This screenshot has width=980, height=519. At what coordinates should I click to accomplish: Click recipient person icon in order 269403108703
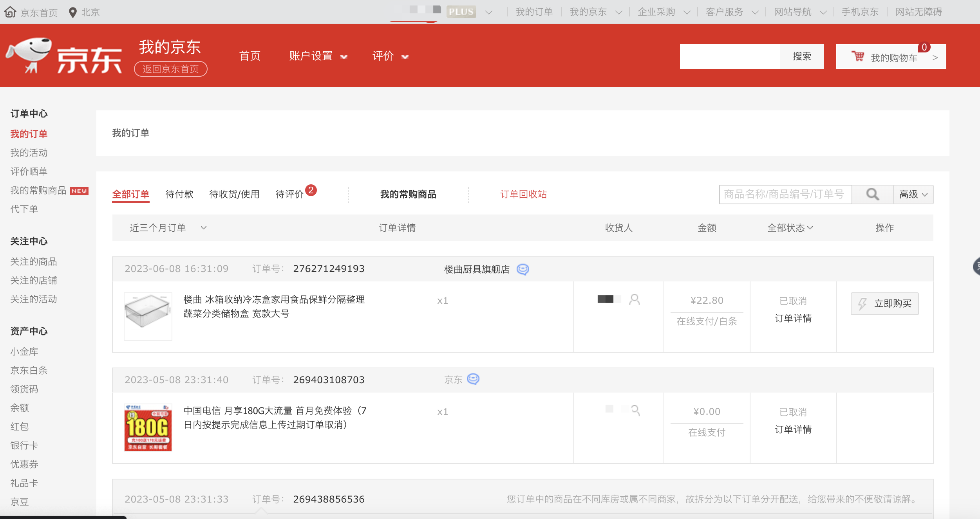635,410
